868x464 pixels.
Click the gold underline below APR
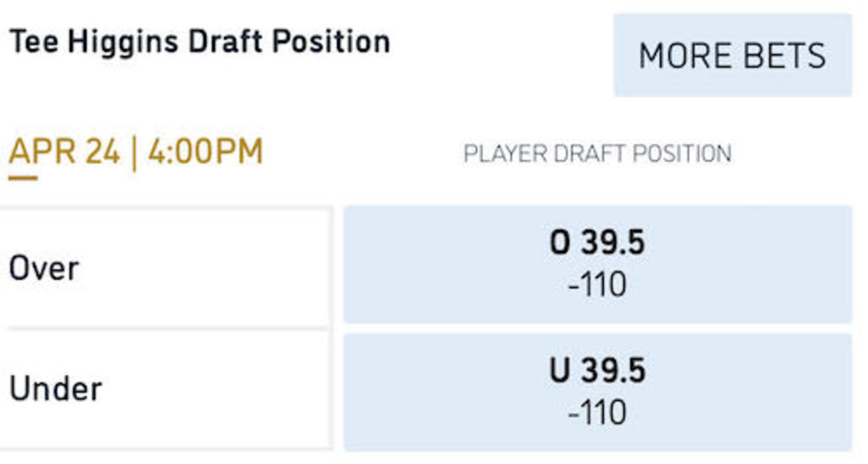22,177
